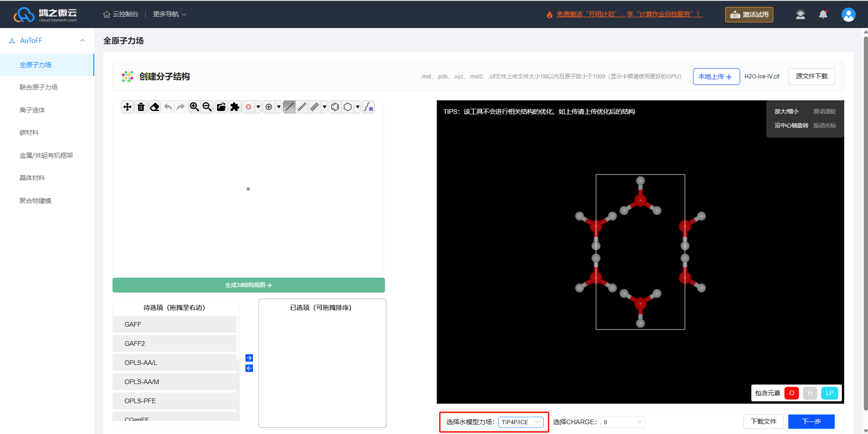The height and width of the screenshot is (434, 868).
Task: Open the notification bell
Action: click(x=823, y=14)
